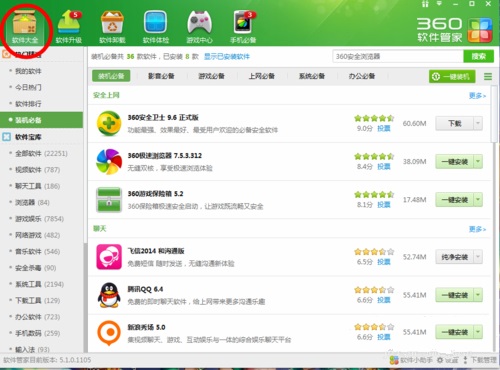The height and width of the screenshot is (370, 500).
Task: Open the 软件升级 upgrade icon
Action: point(69,27)
